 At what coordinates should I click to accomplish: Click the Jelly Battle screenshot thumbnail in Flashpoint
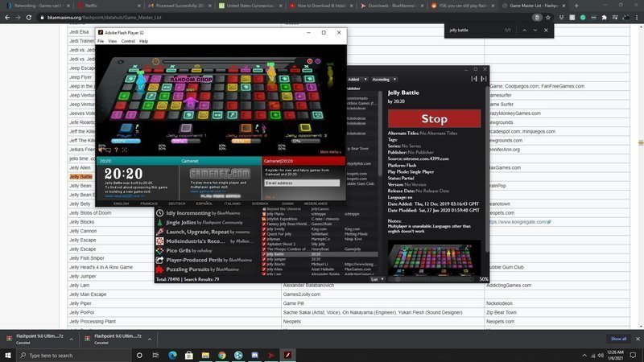[x=434, y=258]
